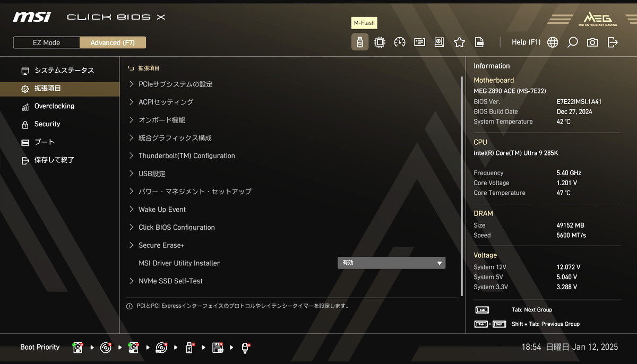
Task: Select the network cable boot device icon
Action: point(245,348)
